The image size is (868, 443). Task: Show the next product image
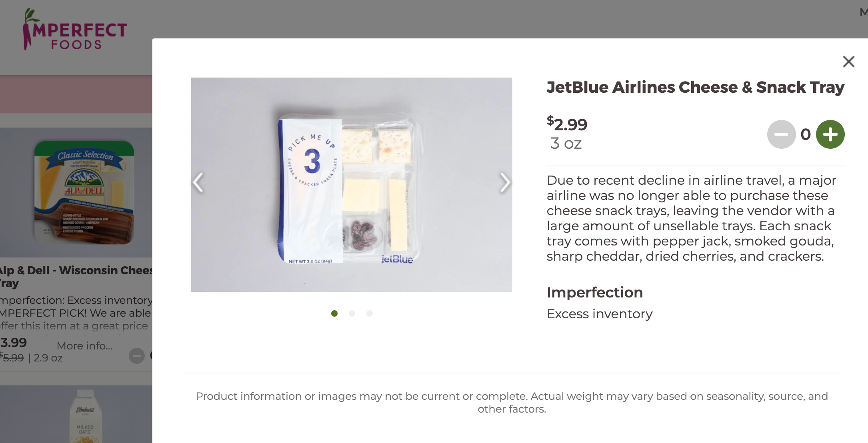click(505, 183)
